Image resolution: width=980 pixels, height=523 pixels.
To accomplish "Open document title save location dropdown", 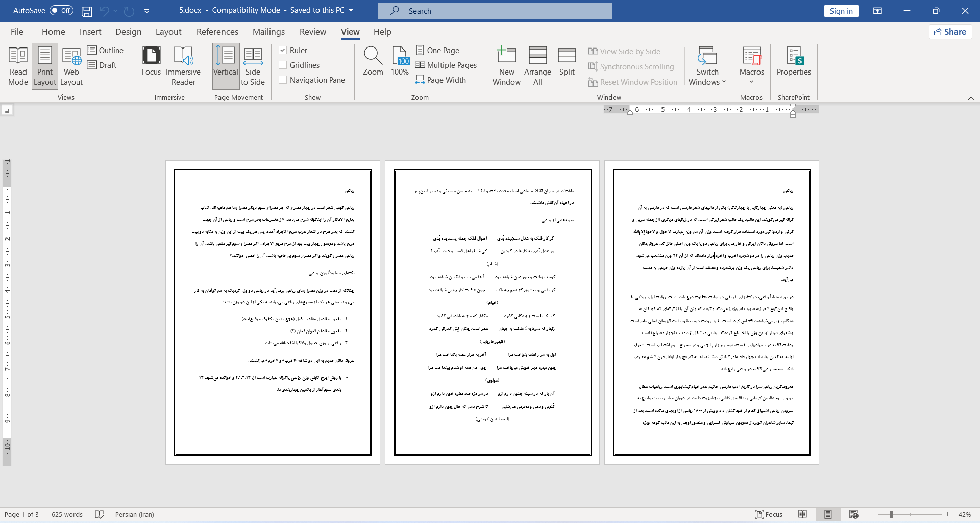I will click(351, 10).
